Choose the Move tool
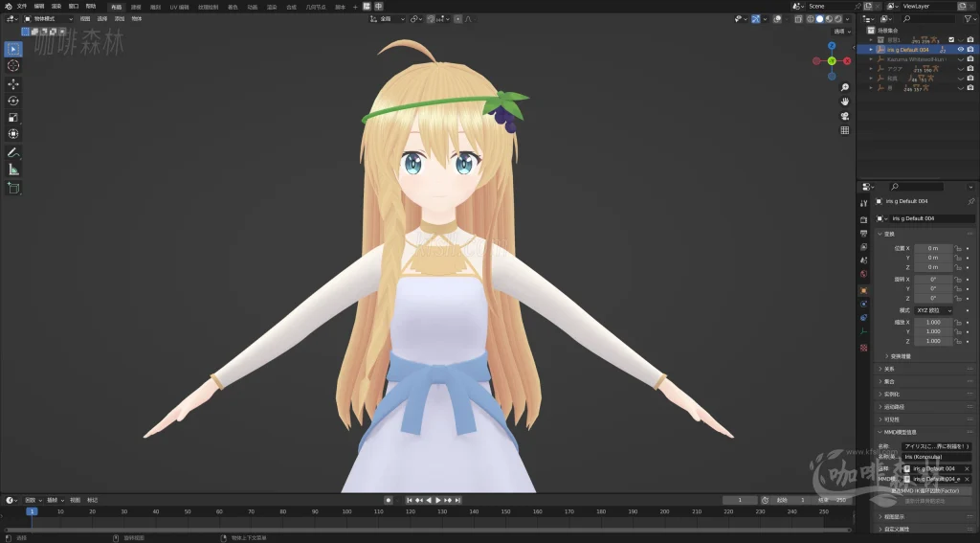The height and width of the screenshot is (543, 980). (x=13, y=84)
